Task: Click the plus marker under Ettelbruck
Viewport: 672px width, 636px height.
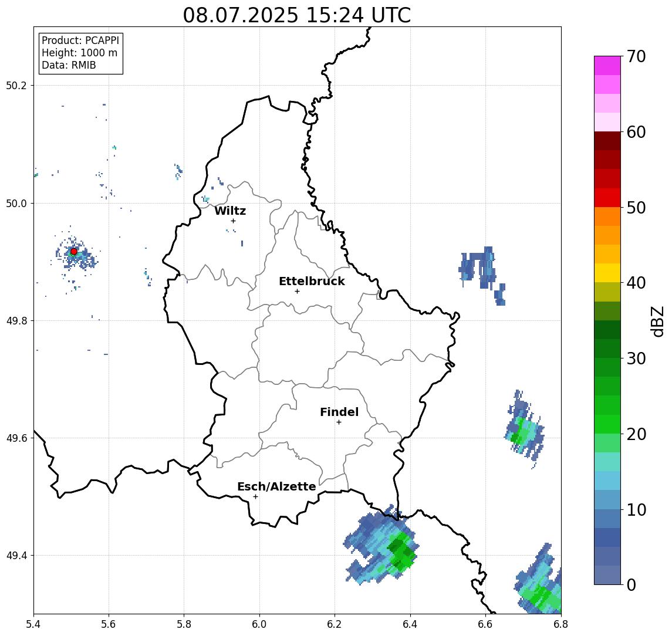Action: click(297, 292)
